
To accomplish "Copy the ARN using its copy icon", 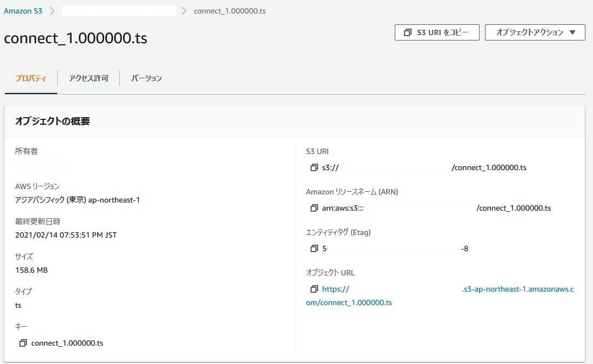I will pos(314,208).
